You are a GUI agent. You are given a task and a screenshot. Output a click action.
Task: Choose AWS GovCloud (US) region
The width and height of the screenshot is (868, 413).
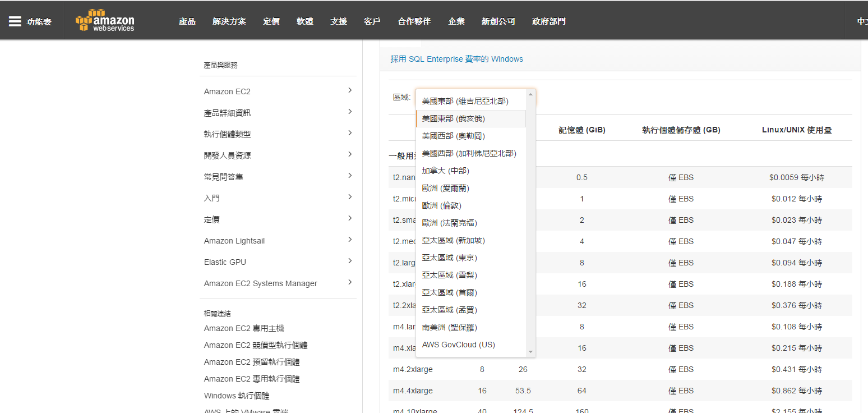pyautogui.click(x=471, y=345)
